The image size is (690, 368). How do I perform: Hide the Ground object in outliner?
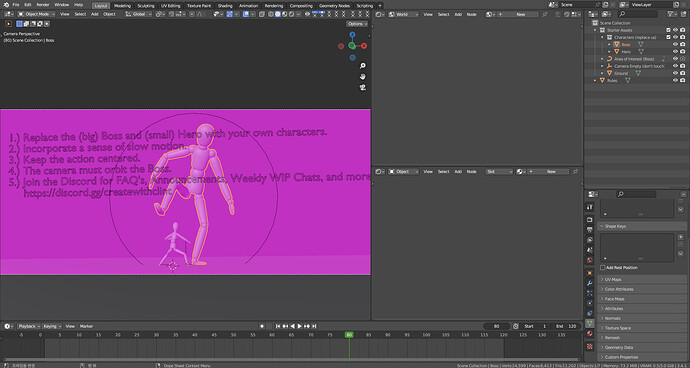(675, 73)
